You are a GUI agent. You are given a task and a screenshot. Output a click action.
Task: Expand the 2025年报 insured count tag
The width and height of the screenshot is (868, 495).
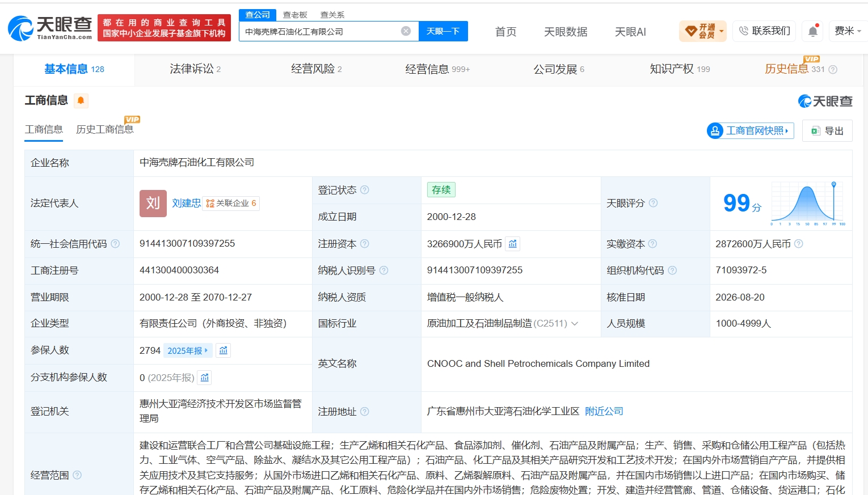click(x=188, y=350)
